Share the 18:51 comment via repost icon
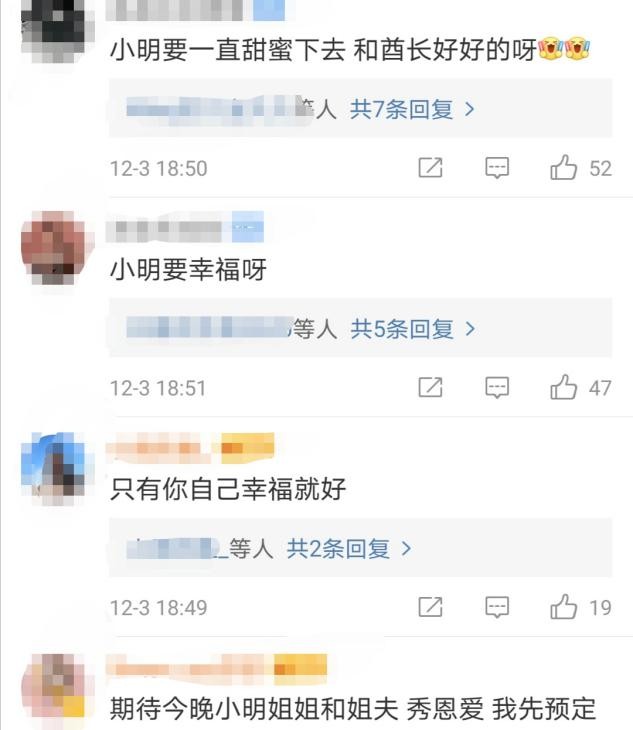 point(430,387)
